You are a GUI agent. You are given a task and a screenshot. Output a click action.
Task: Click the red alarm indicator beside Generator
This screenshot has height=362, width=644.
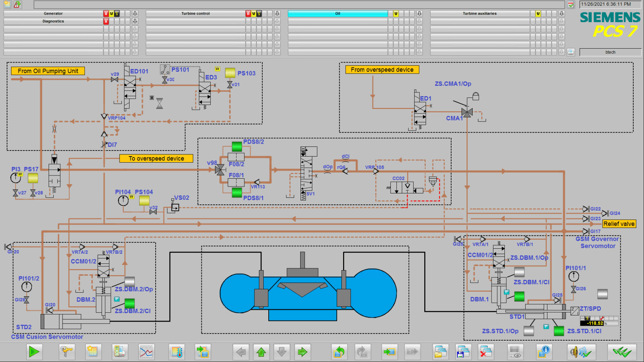pyautogui.click(x=106, y=14)
